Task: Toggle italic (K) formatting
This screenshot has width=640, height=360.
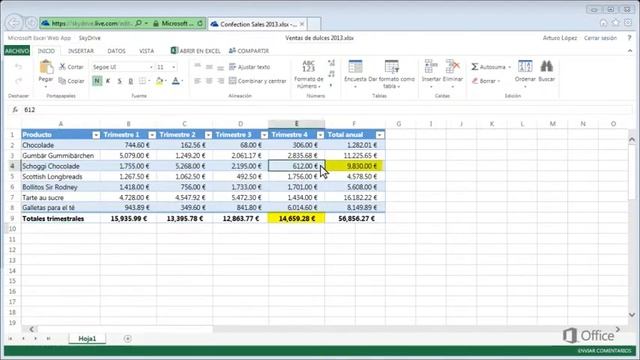Action: tap(108, 81)
